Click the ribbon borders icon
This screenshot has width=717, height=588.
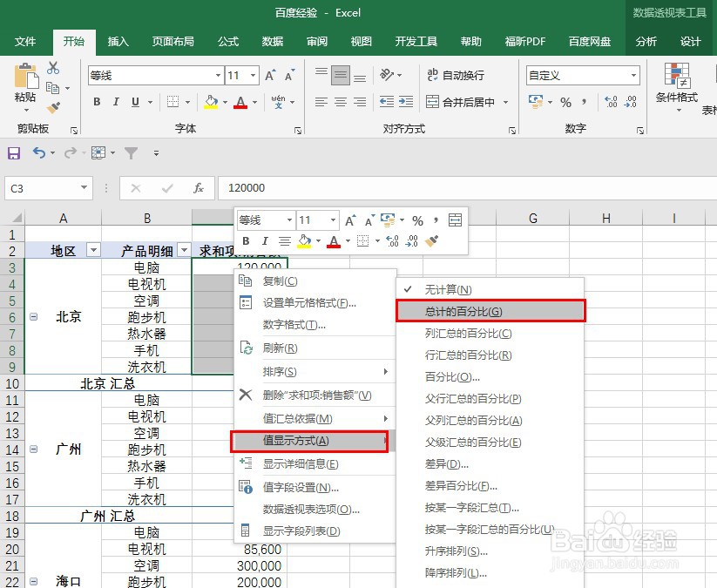172,102
